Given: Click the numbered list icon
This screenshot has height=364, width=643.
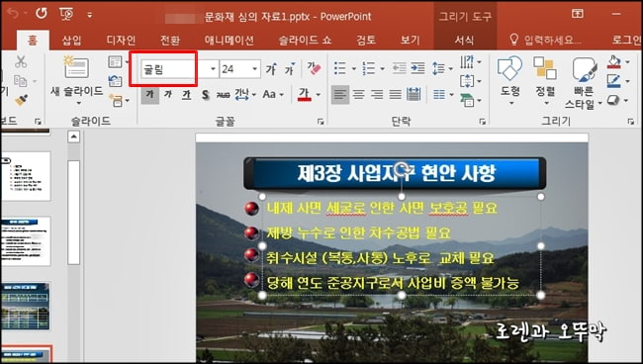Looking at the screenshot, I should pos(369,68).
